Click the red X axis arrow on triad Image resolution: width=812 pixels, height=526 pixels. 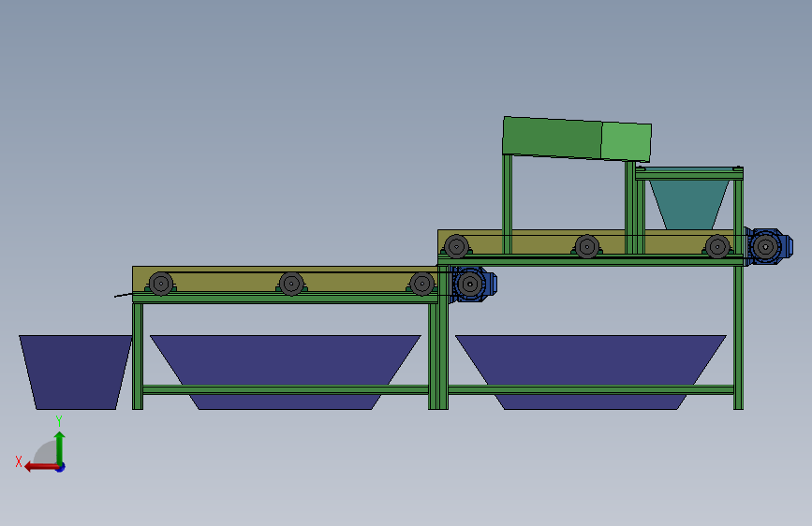point(40,467)
